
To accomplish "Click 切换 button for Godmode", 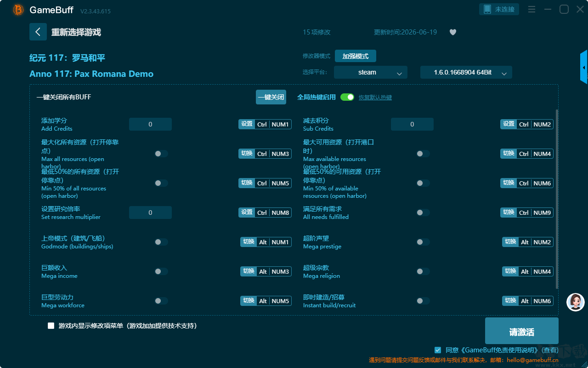I will (x=249, y=242).
